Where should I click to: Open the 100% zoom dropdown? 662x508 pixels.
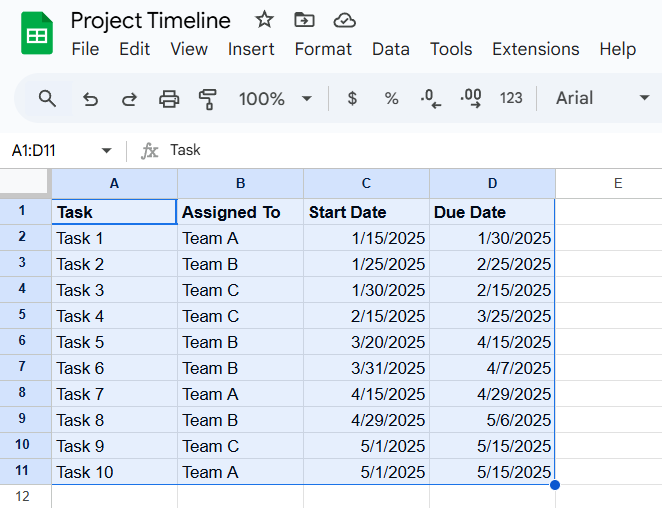coord(275,98)
